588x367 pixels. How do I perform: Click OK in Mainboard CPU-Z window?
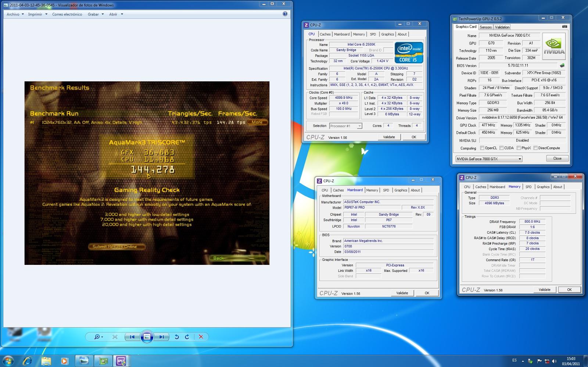(x=427, y=293)
